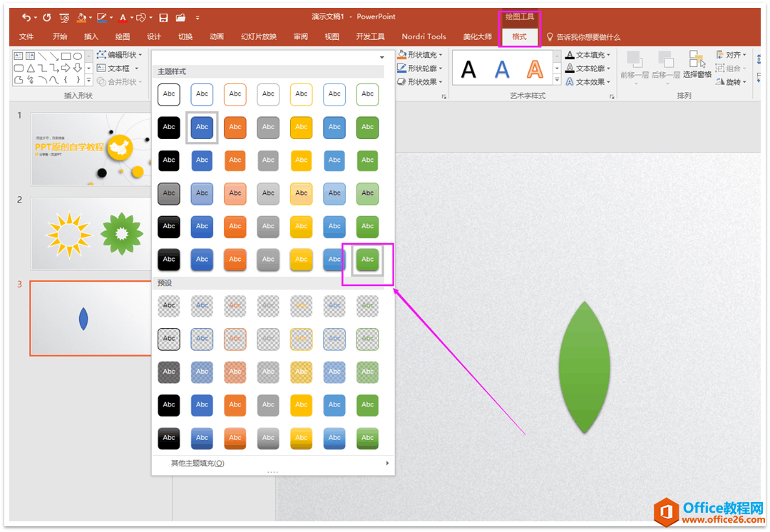Choose the gold style in last theme row
Screen dimensions: 770x532
pyautogui.click(x=302, y=260)
